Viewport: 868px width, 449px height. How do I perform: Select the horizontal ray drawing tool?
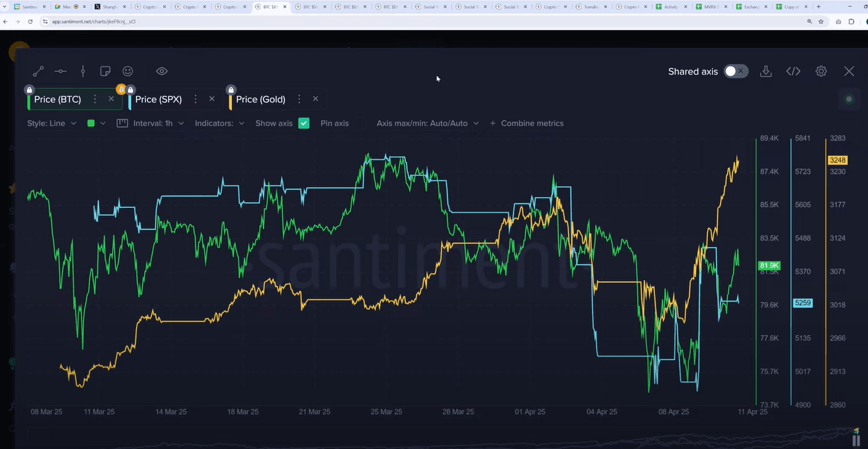pos(61,72)
